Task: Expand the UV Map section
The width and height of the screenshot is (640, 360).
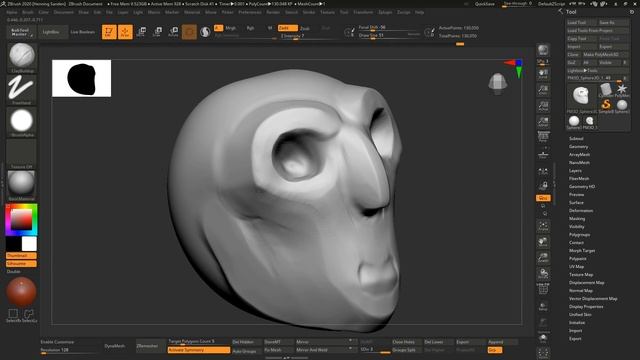Action: (x=576, y=267)
